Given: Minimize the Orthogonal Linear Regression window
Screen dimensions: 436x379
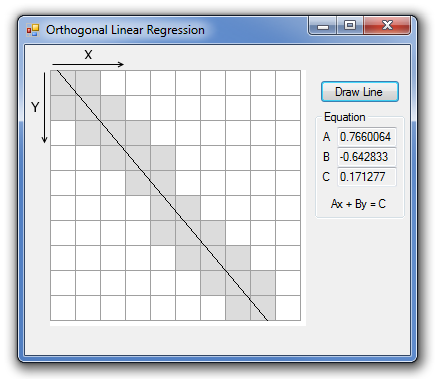Looking at the screenshot, I should [x=323, y=25].
